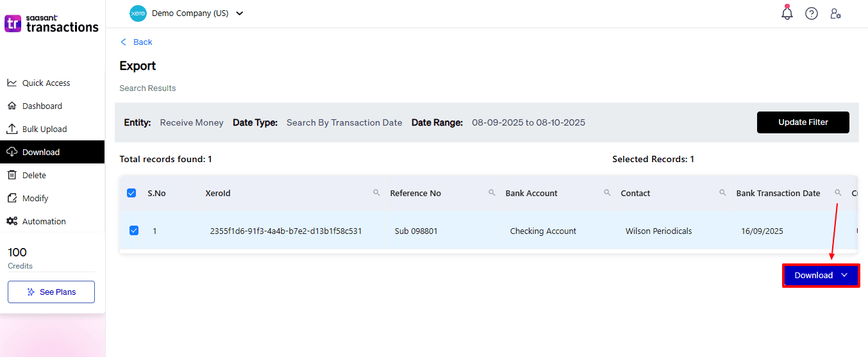The width and height of the screenshot is (868, 357).
Task: Open the blue Download dropdown button
Action: click(x=821, y=275)
